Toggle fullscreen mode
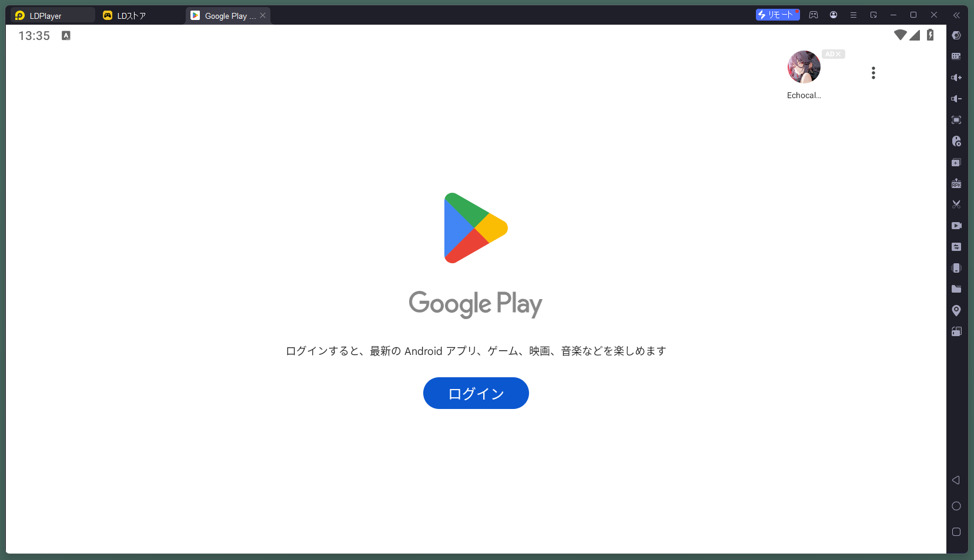Screen dimensions: 974x560 (x=957, y=119)
